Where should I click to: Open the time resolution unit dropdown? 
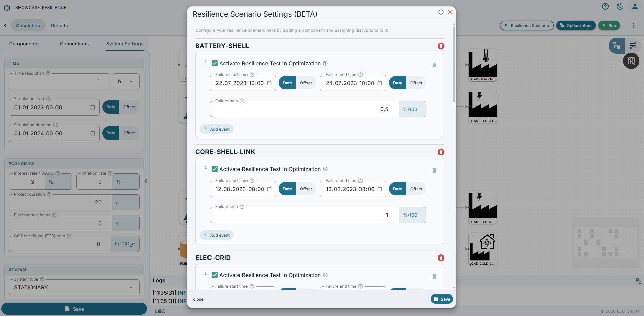[x=126, y=81]
